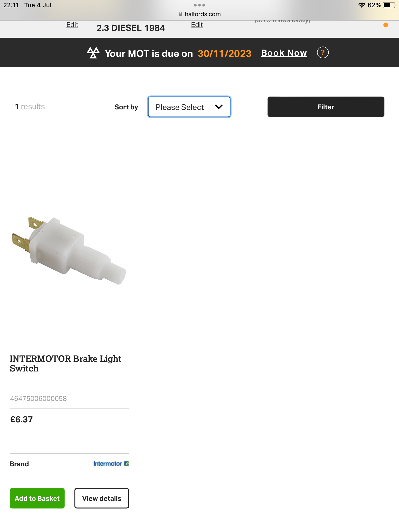Viewport: 399px width, 532px height.
Task: Click Book Now for the MOT
Action: (284, 53)
